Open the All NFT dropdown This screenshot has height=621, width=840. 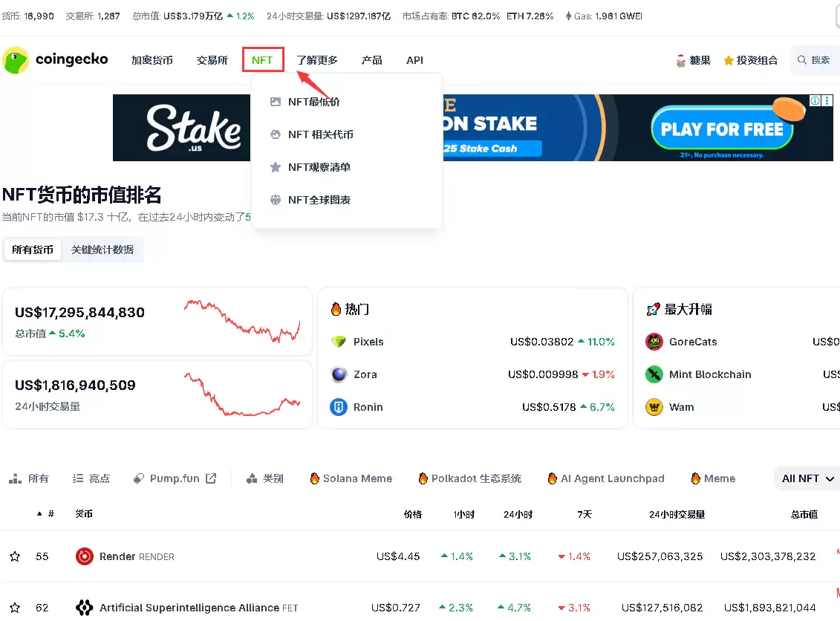[x=807, y=478]
